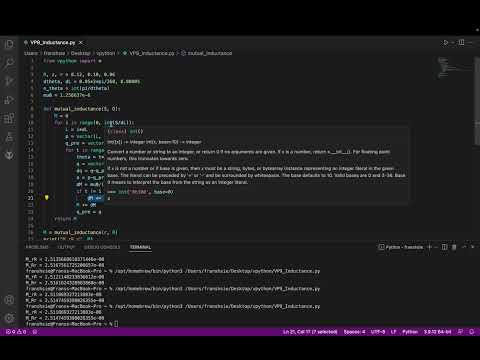Click the status bar icon next to warnings
The width and height of the screenshot is (480, 360).
35,332
